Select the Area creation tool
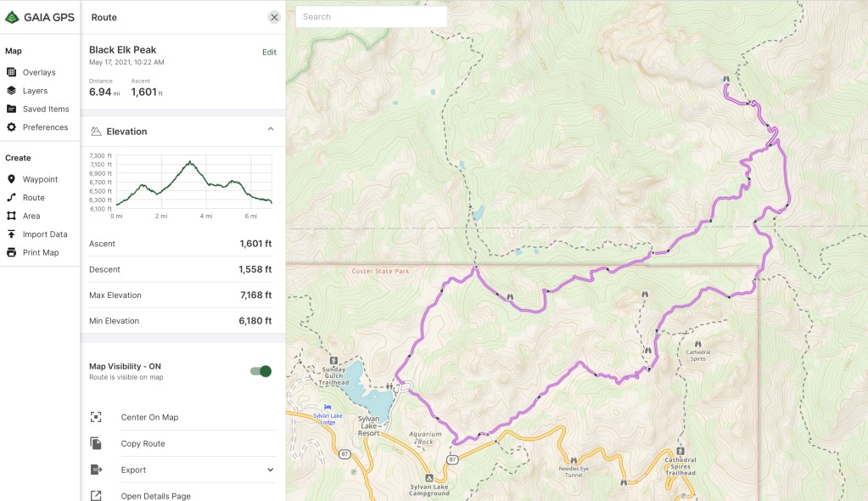Image resolution: width=868 pixels, height=501 pixels. [x=12, y=216]
